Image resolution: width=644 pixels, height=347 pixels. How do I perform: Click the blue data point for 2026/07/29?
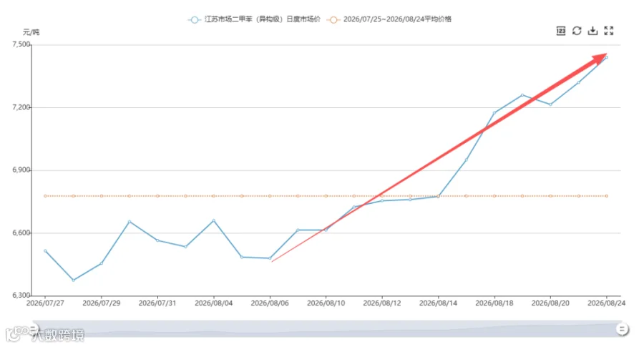tap(102, 263)
